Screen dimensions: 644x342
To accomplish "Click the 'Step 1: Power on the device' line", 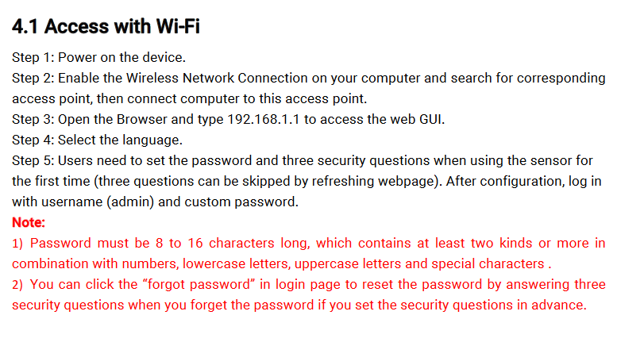I will [98, 57].
